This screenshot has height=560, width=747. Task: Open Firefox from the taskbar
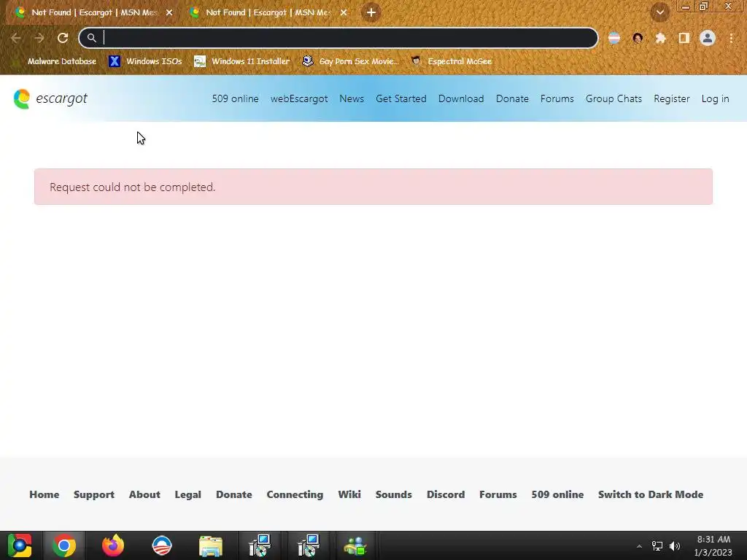(113, 545)
